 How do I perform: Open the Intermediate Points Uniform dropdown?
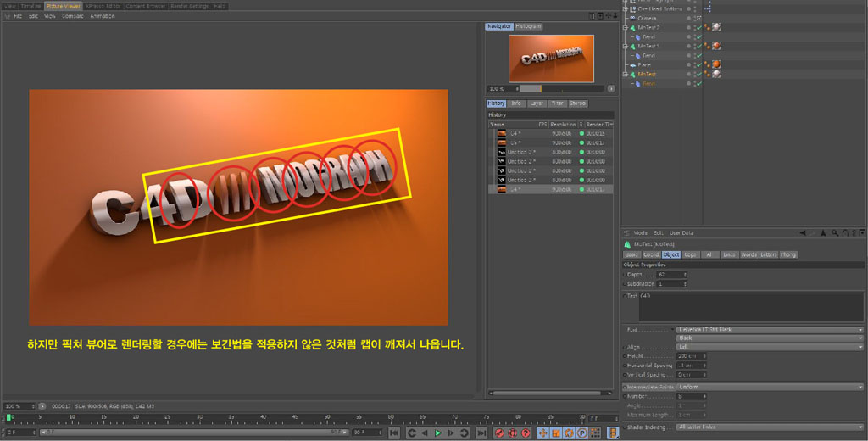coord(770,387)
